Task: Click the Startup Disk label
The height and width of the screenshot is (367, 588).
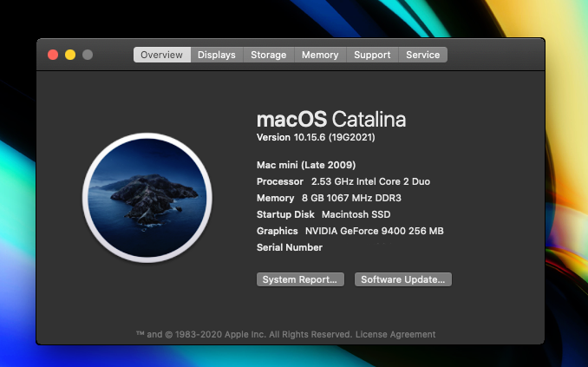Action: pyautogui.click(x=285, y=214)
